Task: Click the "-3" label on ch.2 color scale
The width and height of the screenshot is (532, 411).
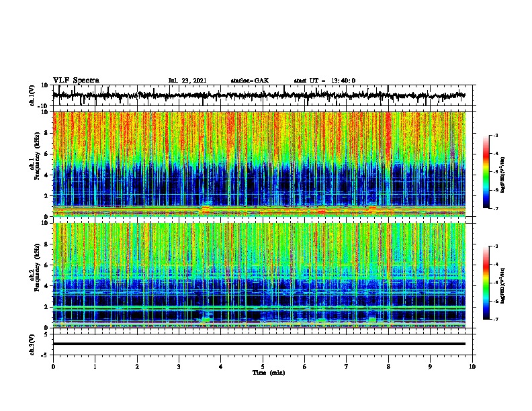Action: tap(495, 246)
